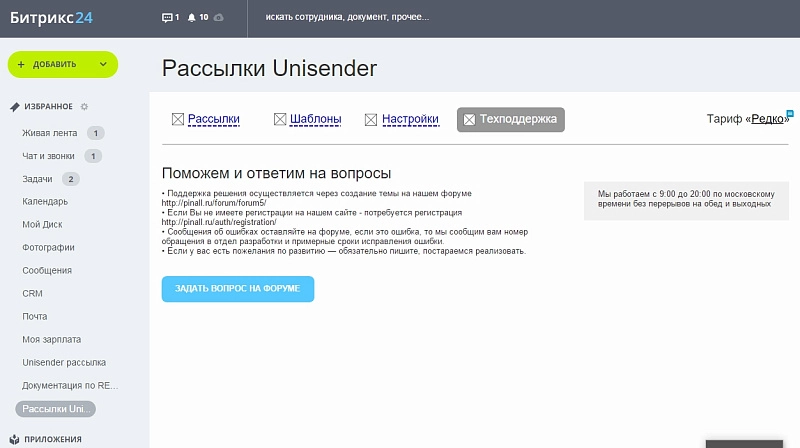Switch to the Шаблоны tab
This screenshot has height=448, width=800.
click(x=315, y=120)
